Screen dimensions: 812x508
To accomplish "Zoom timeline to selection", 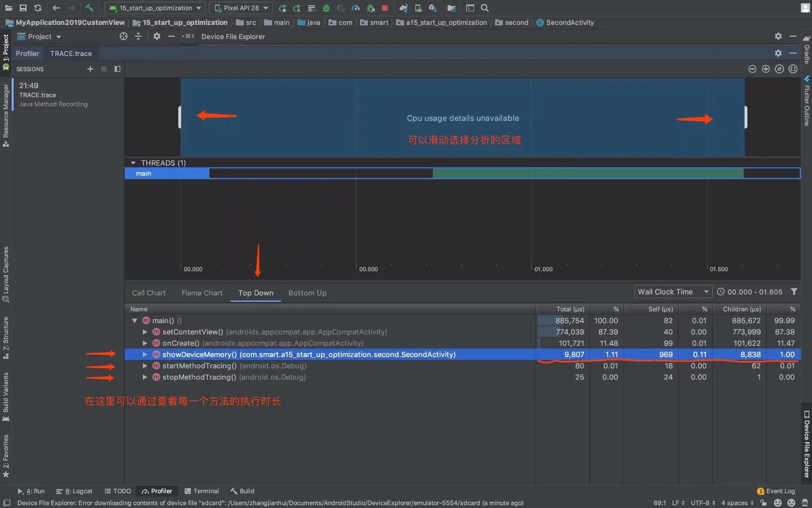I will coord(793,69).
